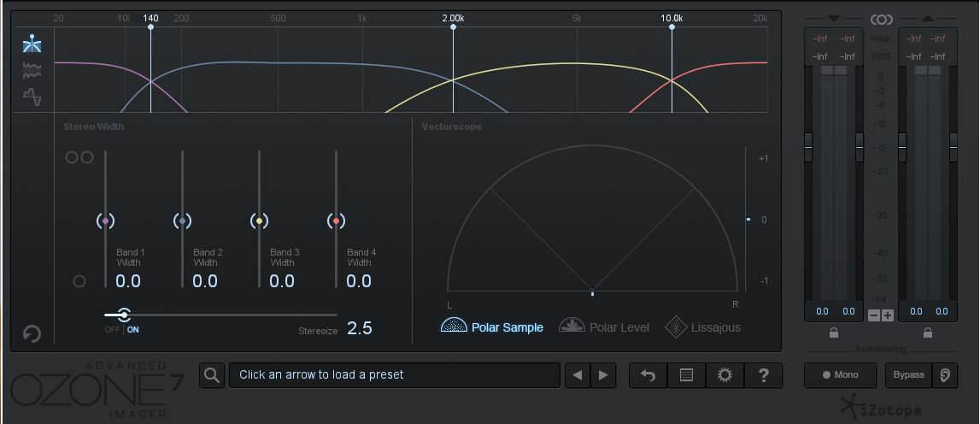Click the Polar Sample scope icon
The width and height of the screenshot is (980, 424).
tap(454, 325)
